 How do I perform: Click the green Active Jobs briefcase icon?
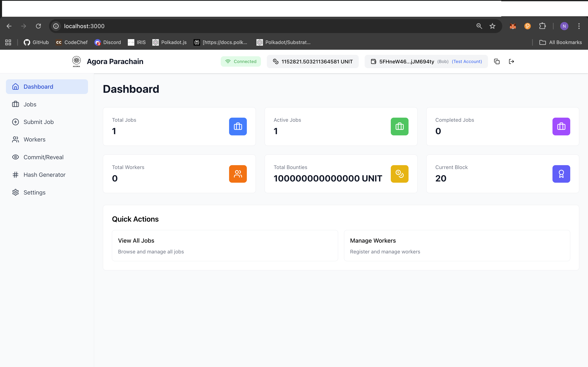(399, 126)
